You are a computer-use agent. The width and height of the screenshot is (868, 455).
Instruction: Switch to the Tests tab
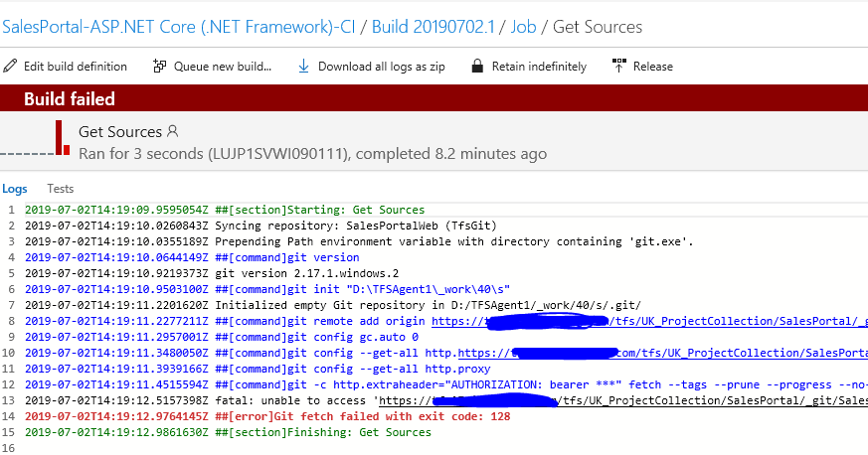[x=61, y=189]
